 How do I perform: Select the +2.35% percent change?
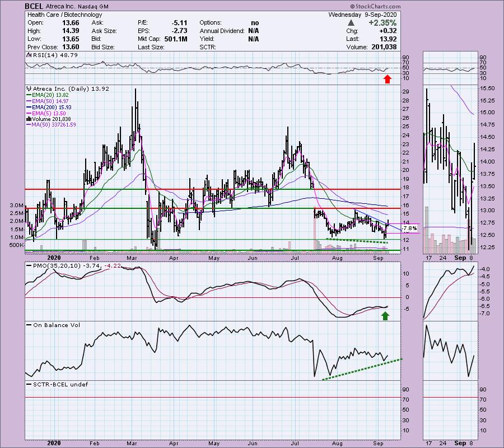pos(382,23)
